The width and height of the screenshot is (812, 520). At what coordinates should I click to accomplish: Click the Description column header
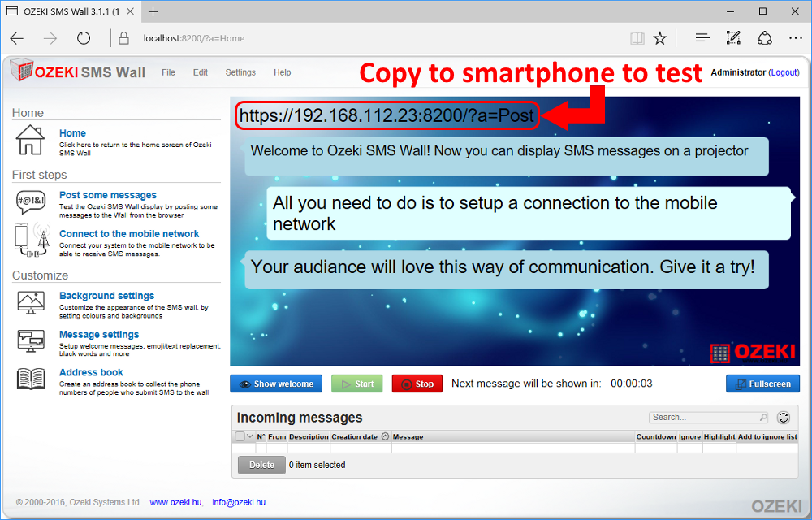309,436
